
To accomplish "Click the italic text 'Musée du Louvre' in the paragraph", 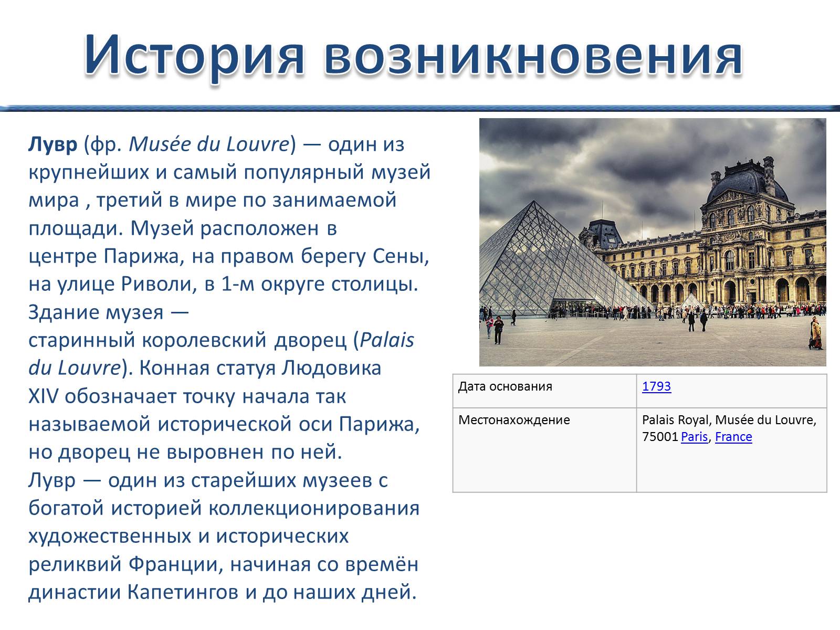I will coord(209,144).
